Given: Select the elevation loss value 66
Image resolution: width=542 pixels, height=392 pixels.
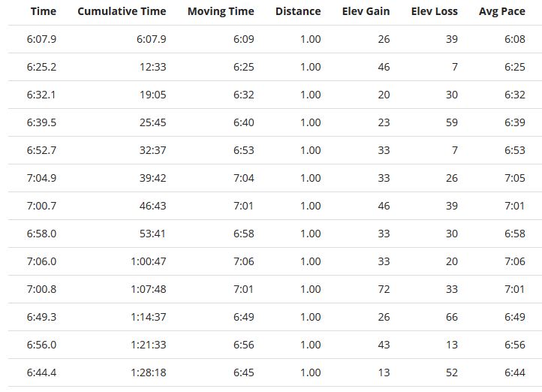Looking at the screenshot, I should click(451, 317).
